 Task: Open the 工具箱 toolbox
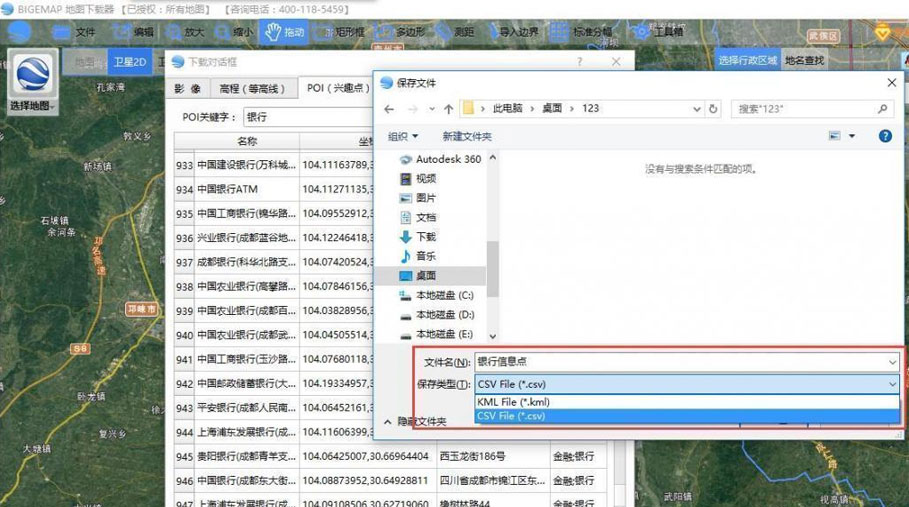pos(657,32)
